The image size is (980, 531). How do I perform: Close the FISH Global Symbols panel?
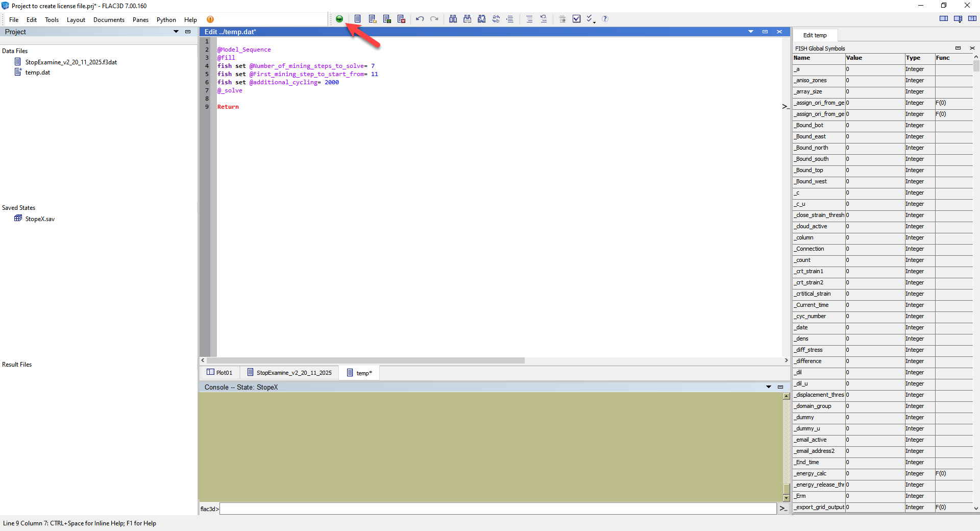point(972,48)
